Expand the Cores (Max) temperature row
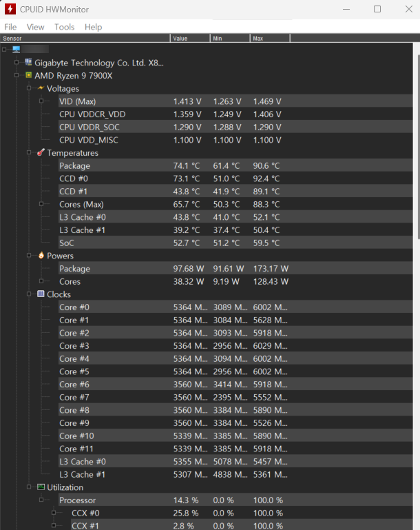This screenshot has width=420, height=530. (x=41, y=204)
